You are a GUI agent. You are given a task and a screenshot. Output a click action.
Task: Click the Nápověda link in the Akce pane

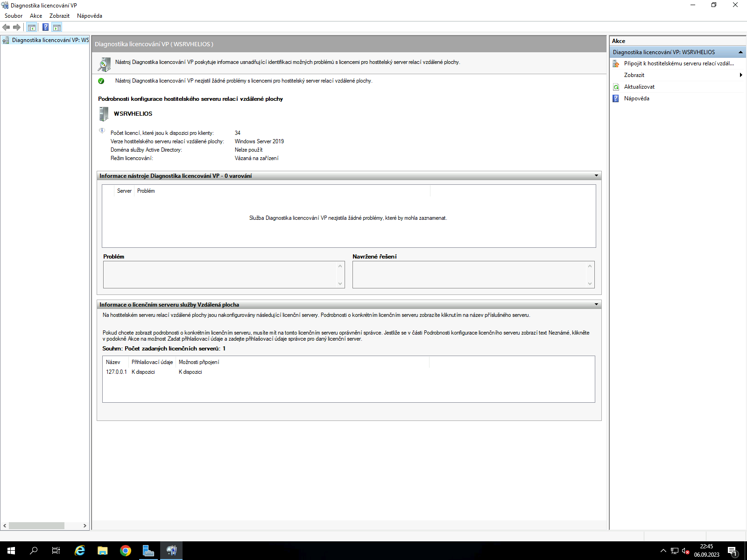[x=637, y=98]
